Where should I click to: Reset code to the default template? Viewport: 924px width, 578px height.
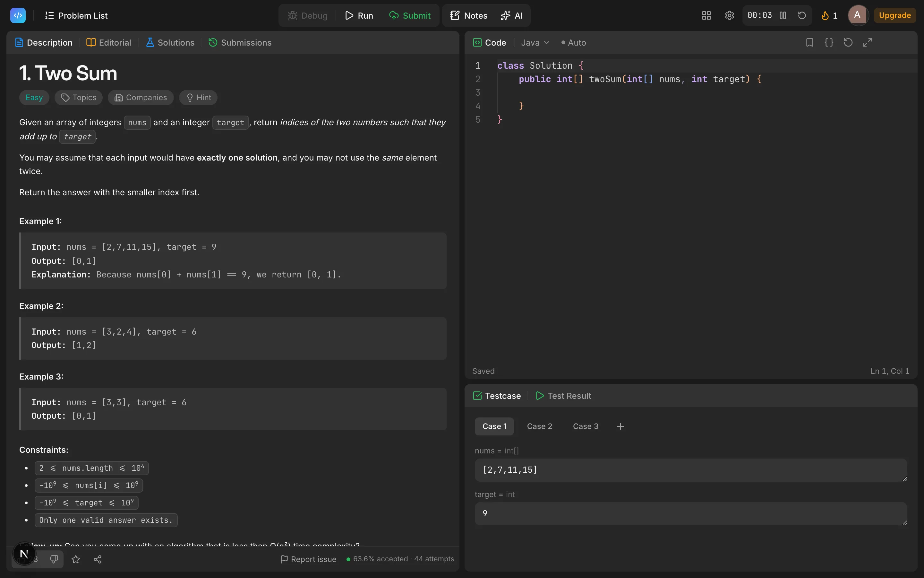point(848,42)
